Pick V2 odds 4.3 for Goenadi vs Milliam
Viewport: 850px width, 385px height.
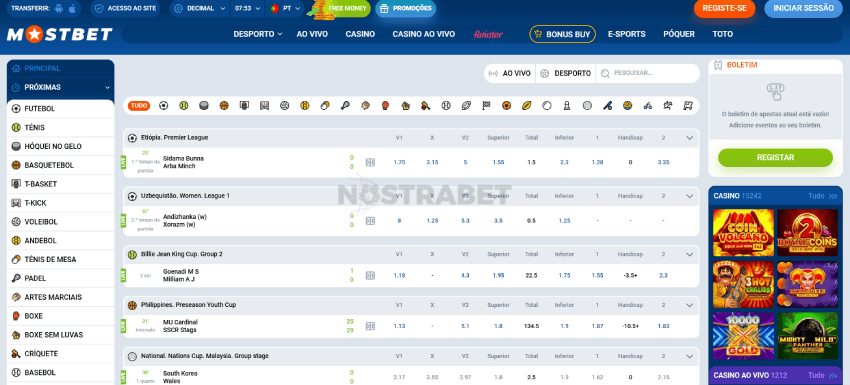point(465,275)
